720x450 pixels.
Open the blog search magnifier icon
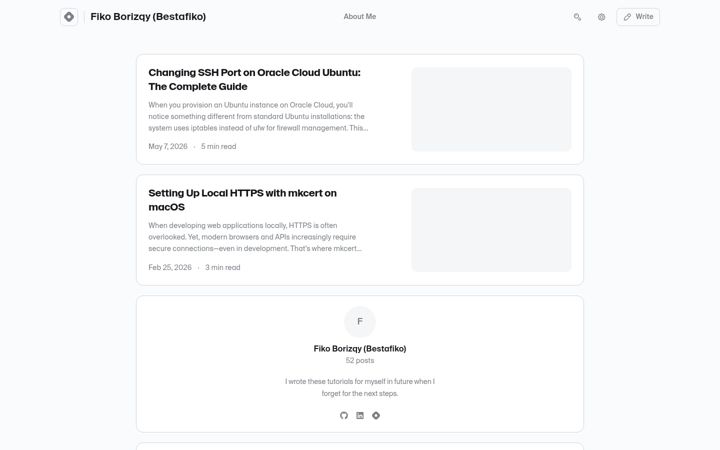pyautogui.click(x=577, y=17)
